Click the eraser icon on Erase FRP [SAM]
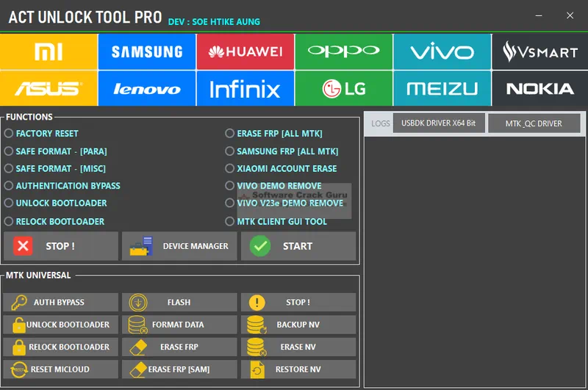 pyautogui.click(x=138, y=369)
